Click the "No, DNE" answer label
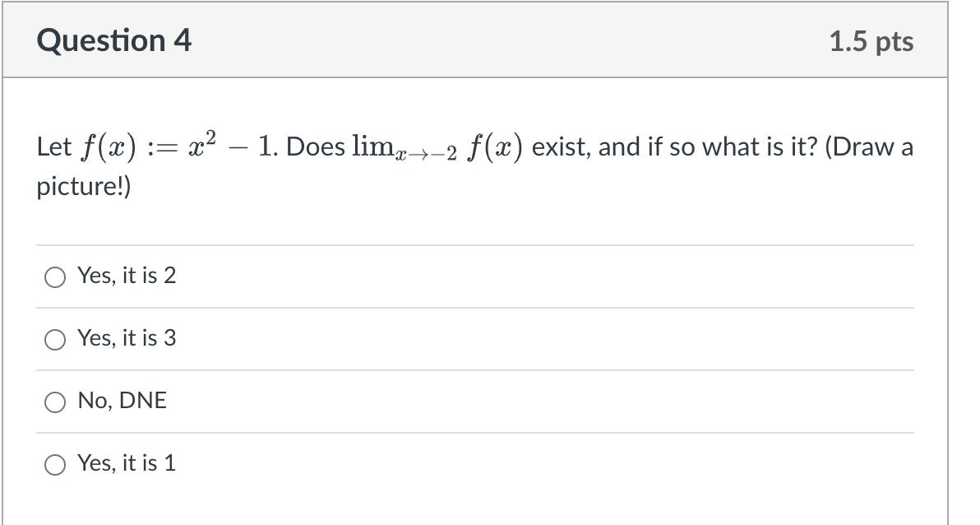 [122, 402]
